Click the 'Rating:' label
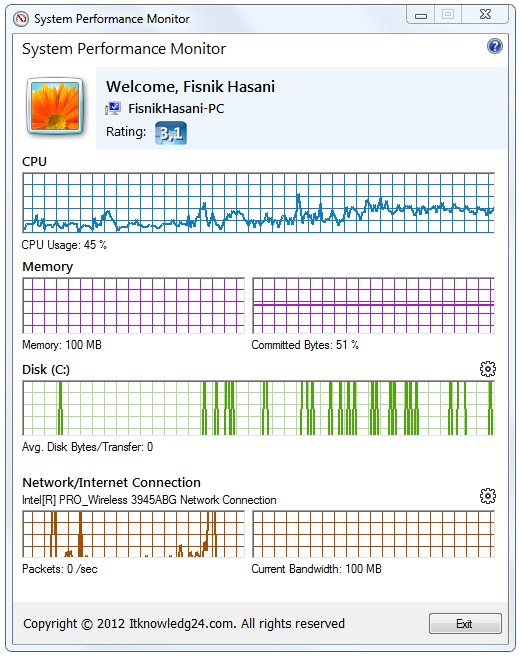 coord(126,132)
